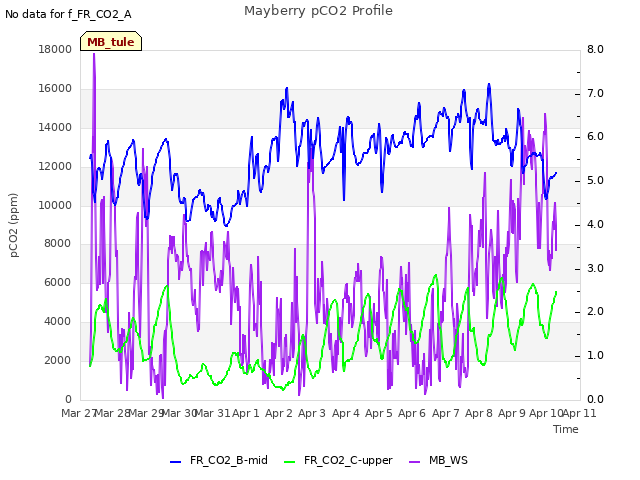Click the 14000 left axis tick label

click(x=55, y=127)
